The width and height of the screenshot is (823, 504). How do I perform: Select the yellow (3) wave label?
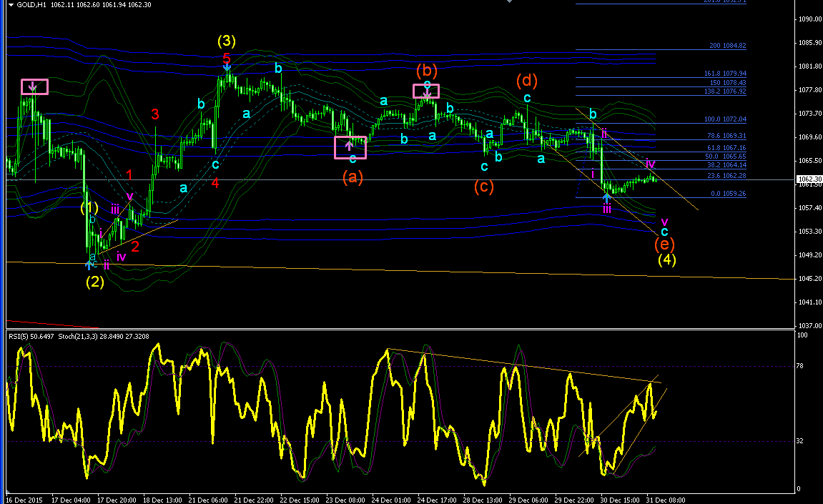point(227,41)
